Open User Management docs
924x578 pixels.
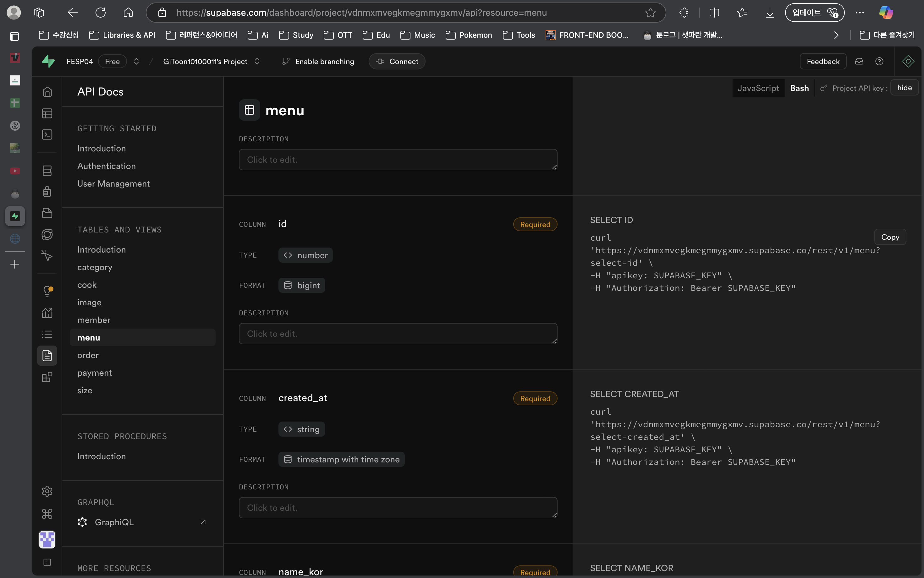[113, 183]
